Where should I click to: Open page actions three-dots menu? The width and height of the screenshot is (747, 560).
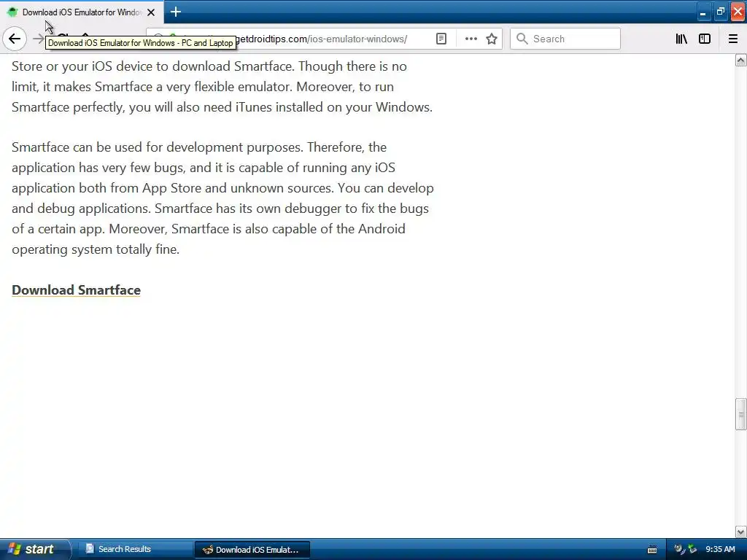[471, 39]
